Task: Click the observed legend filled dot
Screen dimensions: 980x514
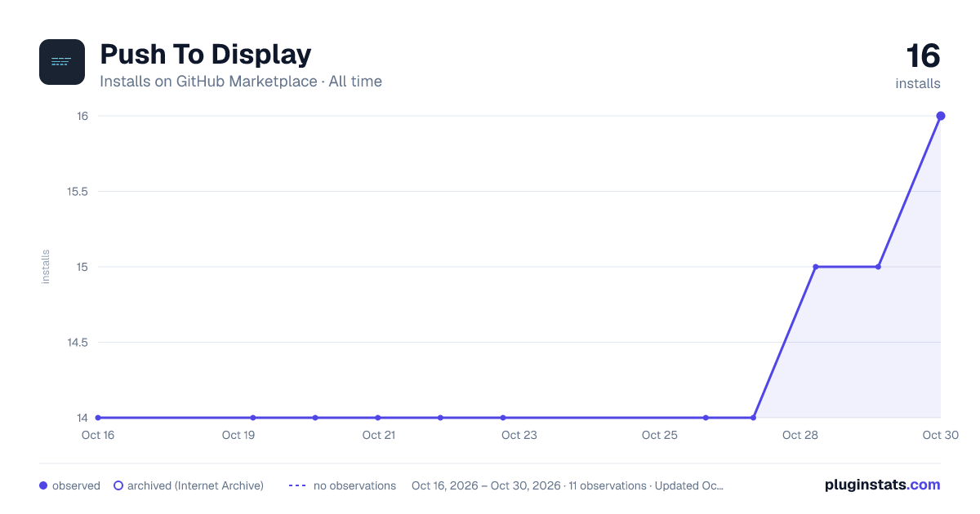Action: [x=43, y=485]
